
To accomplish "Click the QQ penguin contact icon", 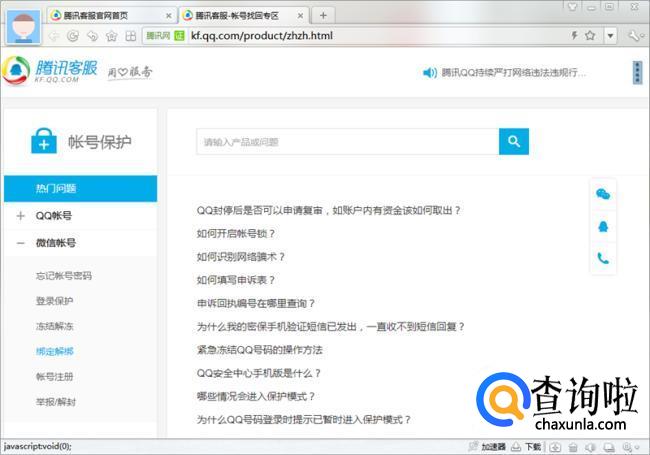I will 603,227.
